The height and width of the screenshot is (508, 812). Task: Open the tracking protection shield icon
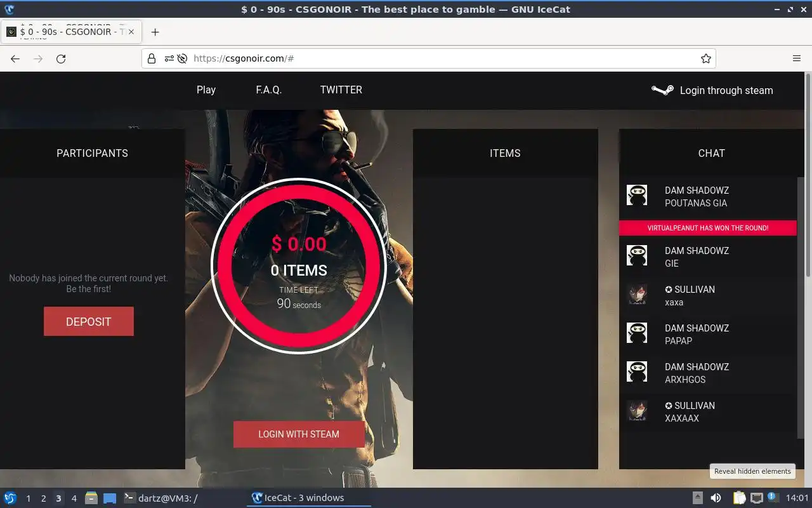(182, 58)
